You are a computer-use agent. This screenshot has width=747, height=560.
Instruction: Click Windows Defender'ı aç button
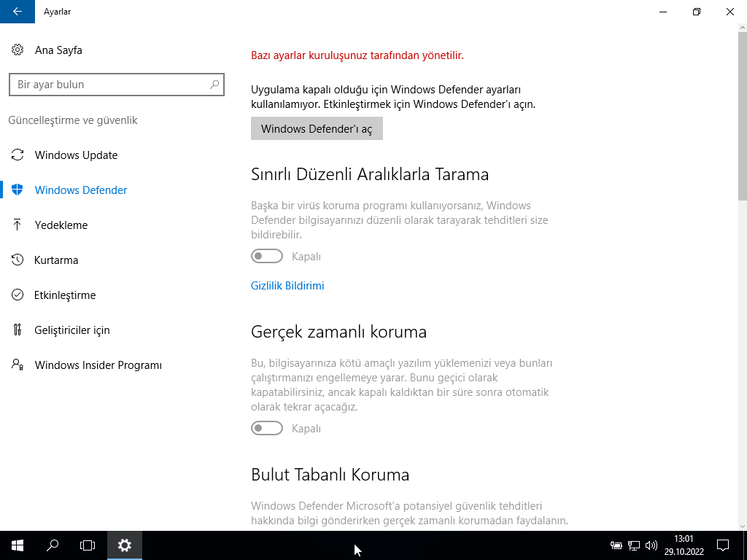pyautogui.click(x=317, y=128)
